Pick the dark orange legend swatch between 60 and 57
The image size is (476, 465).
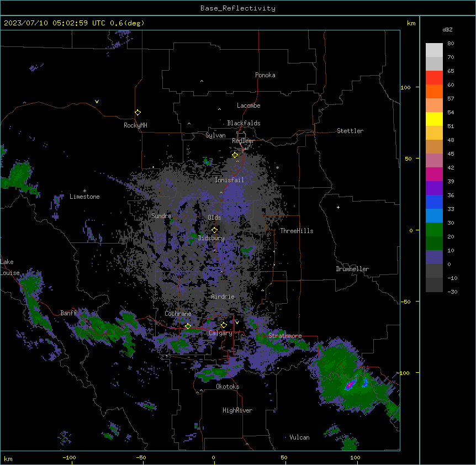click(x=434, y=91)
